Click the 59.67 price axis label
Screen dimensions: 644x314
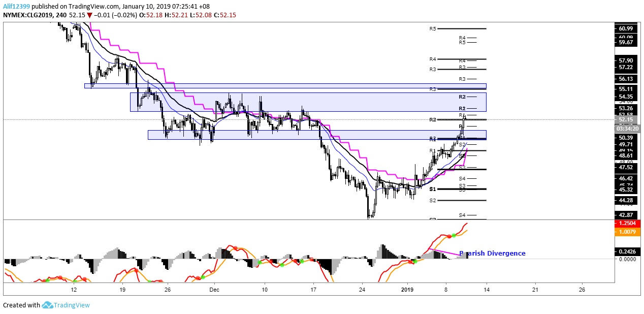(626, 43)
